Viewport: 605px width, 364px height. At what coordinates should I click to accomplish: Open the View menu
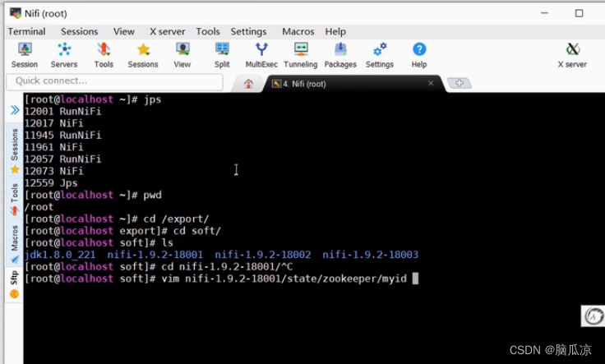click(x=124, y=31)
